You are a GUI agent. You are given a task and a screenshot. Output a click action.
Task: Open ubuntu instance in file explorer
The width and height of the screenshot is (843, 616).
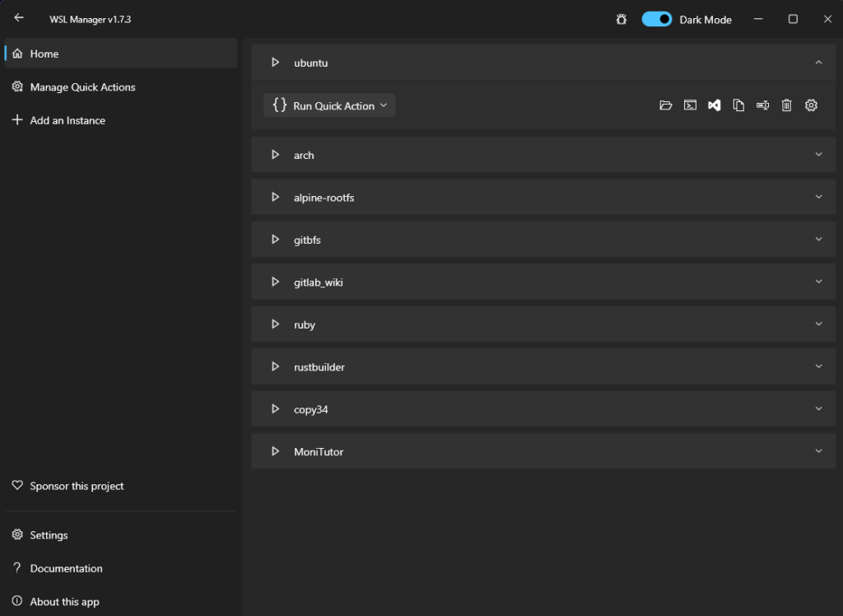pyautogui.click(x=666, y=105)
